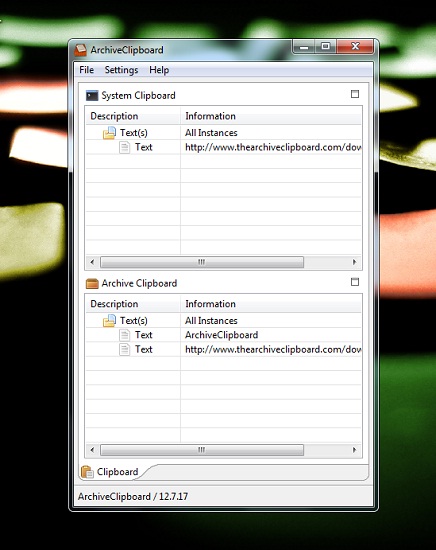
Task: Click right scroll arrow in Archive Clipboard
Action: point(354,450)
